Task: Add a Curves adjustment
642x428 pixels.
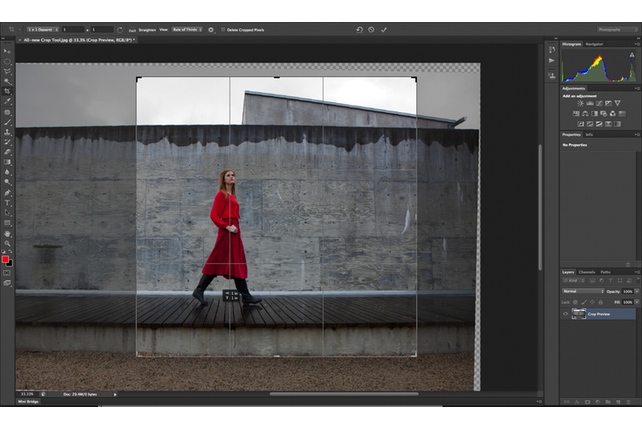Action: 599,103
